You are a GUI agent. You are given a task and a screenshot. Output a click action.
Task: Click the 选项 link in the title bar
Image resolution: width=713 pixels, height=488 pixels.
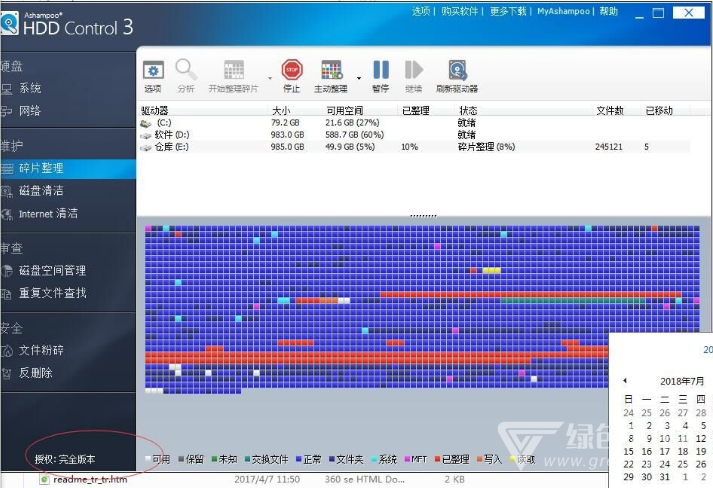point(421,11)
